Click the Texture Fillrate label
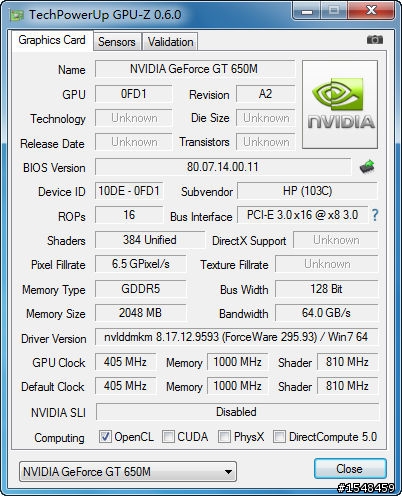 pyautogui.click(x=234, y=265)
